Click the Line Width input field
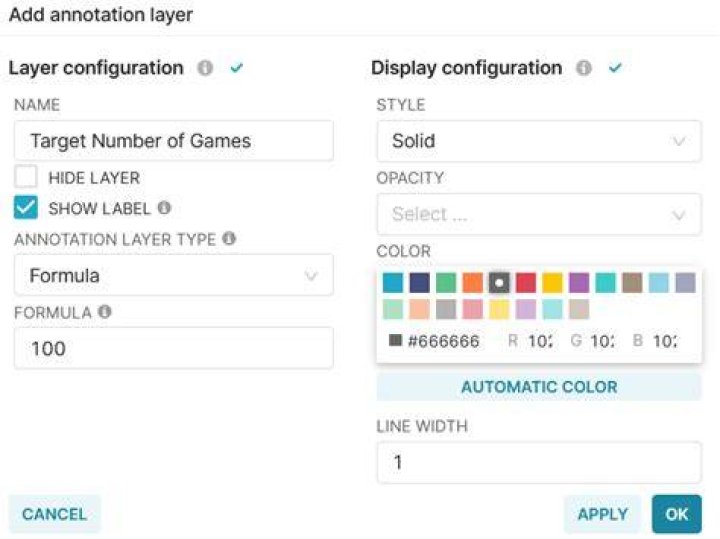 tap(539, 462)
